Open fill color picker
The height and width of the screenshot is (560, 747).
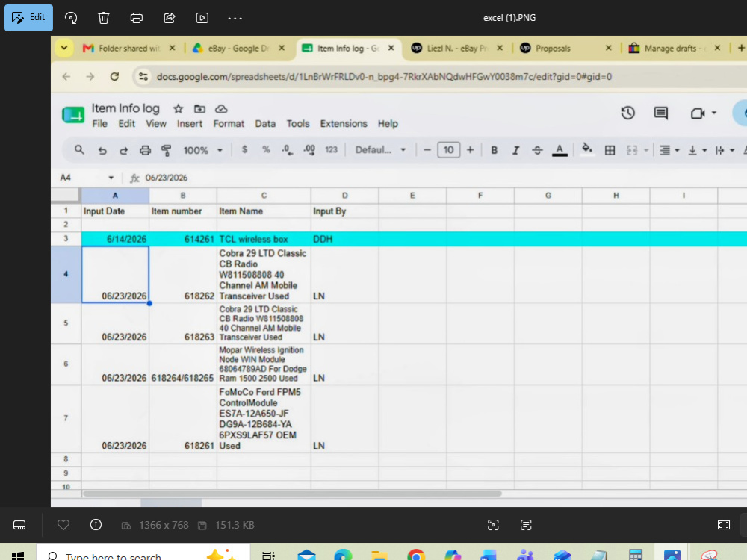point(587,149)
